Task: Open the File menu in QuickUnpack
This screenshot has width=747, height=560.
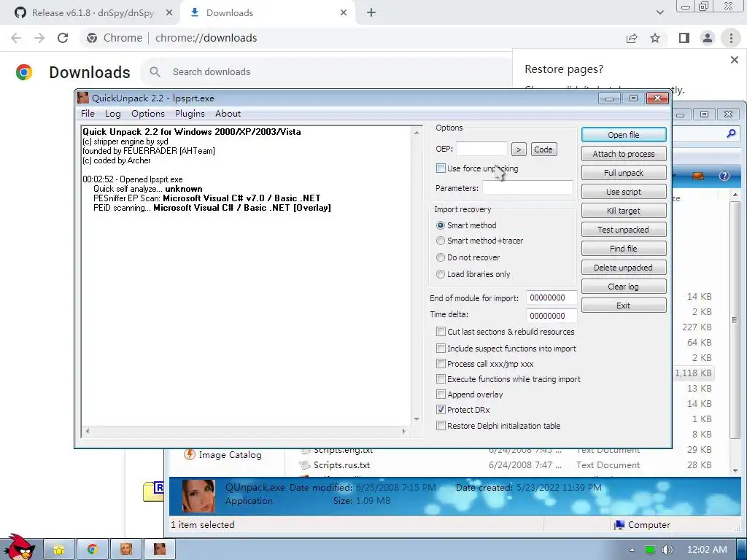Action: coord(88,114)
